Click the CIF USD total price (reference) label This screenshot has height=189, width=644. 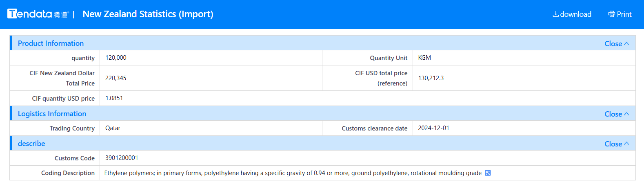point(381,78)
